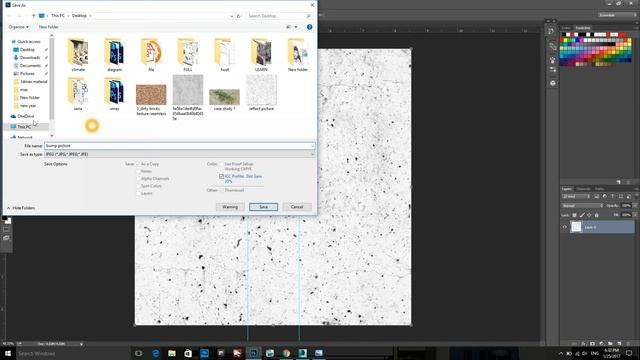The height and width of the screenshot is (360, 640).
Task: Toggle the Use Proof Setup checkbox
Action: (222, 164)
